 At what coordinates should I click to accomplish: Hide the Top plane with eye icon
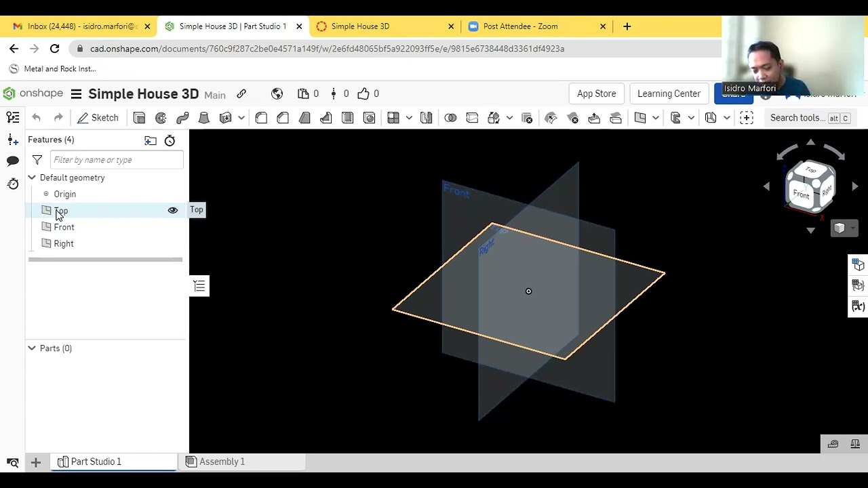[x=173, y=210]
